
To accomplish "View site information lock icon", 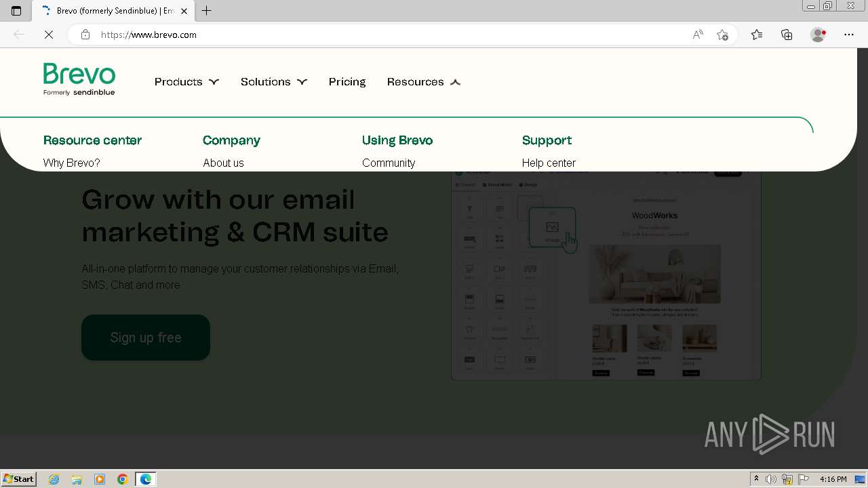I will point(85,35).
